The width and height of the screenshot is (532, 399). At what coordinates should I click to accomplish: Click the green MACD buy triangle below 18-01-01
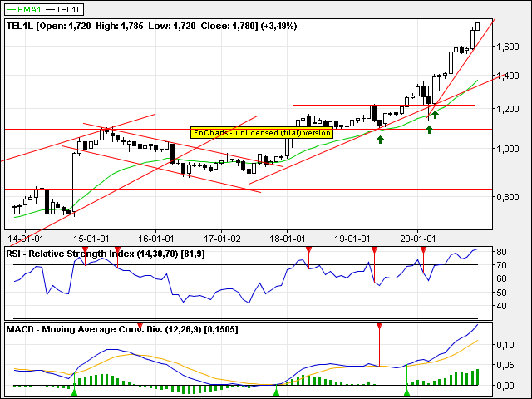click(x=277, y=392)
